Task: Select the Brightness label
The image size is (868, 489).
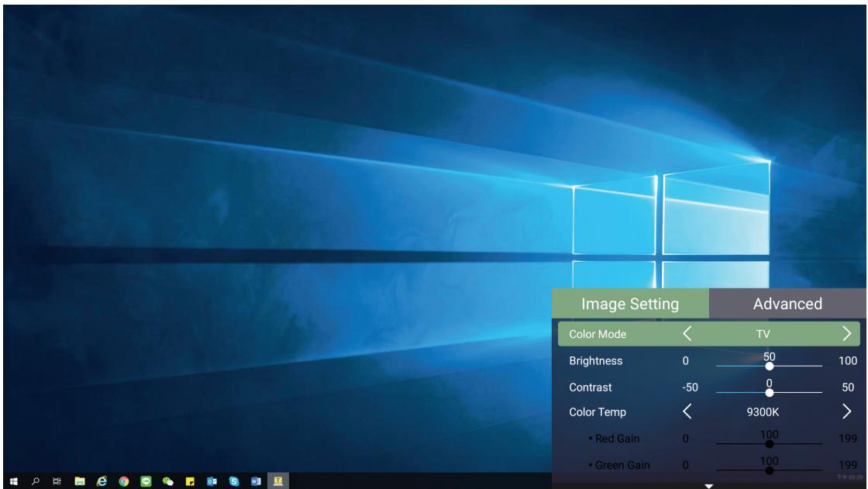Action: click(596, 360)
